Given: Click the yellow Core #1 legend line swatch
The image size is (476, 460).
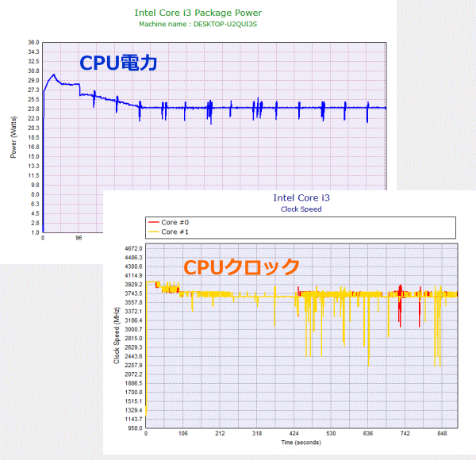Looking at the screenshot, I should 154,232.
